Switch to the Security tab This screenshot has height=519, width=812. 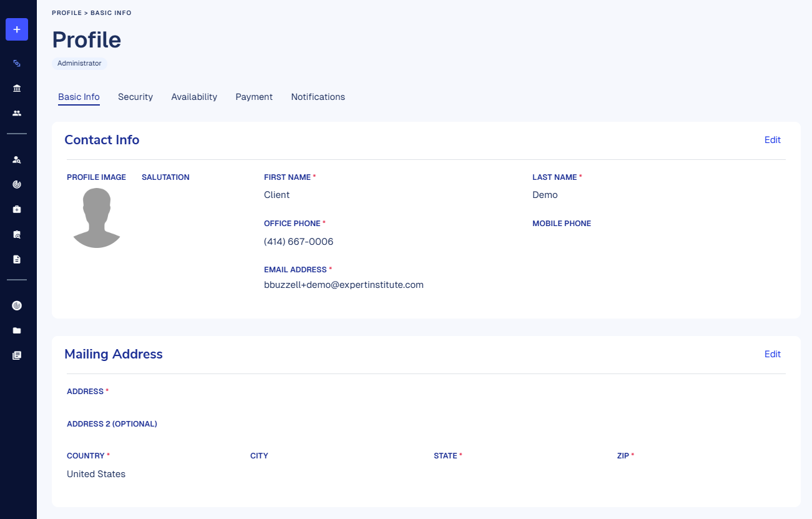tap(135, 97)
